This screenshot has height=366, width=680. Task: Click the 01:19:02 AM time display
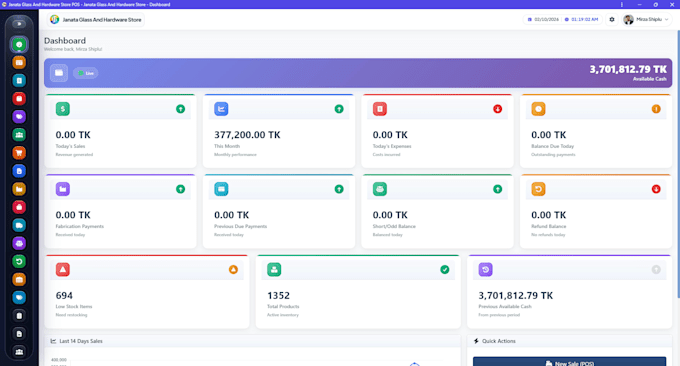(x=585, y=20)
